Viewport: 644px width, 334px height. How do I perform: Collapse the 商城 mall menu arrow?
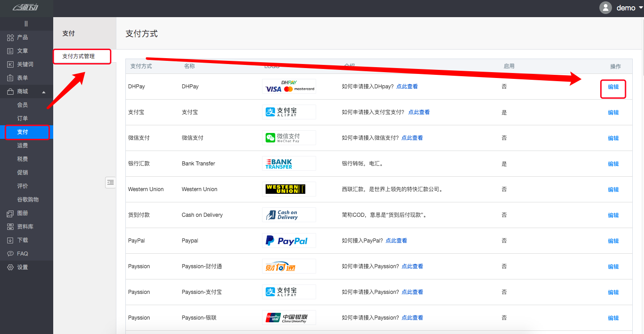tap(44, 92)
